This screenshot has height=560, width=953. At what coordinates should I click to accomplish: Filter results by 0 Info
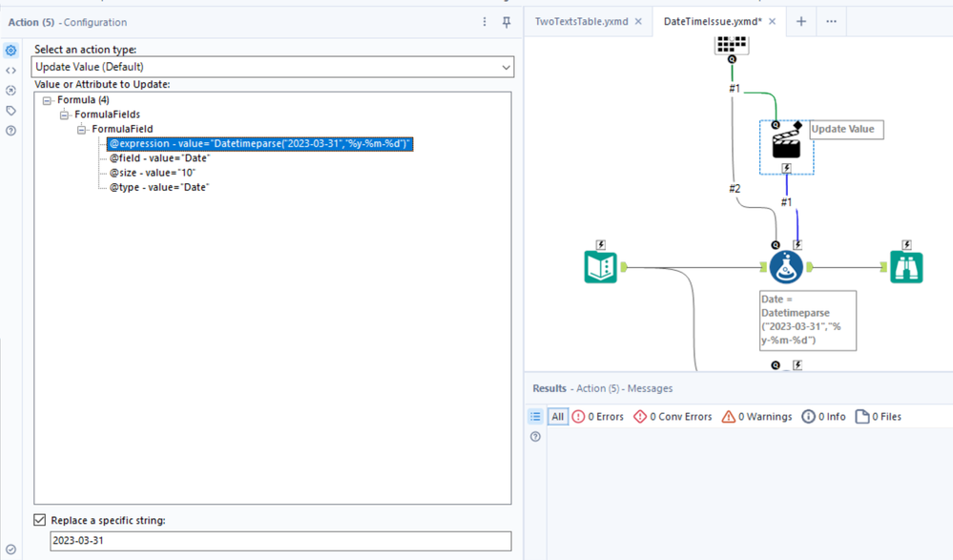click(x=823, y=417)
